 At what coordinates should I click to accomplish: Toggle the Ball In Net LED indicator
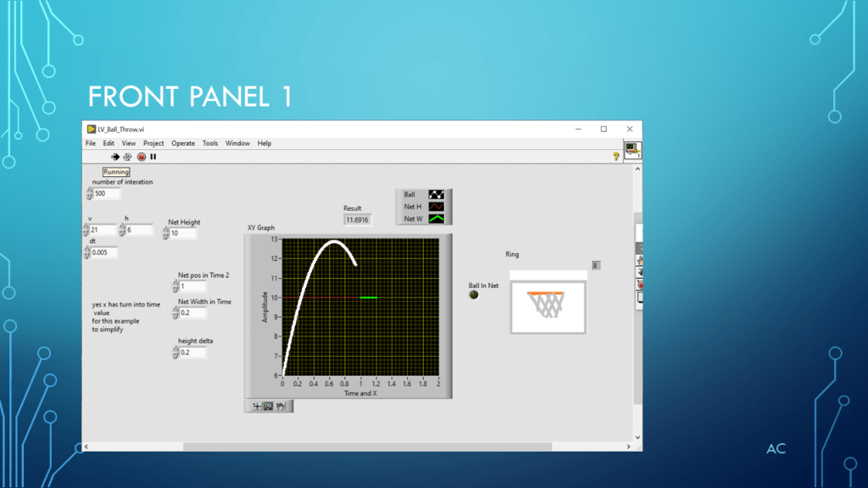click(474, 295)
